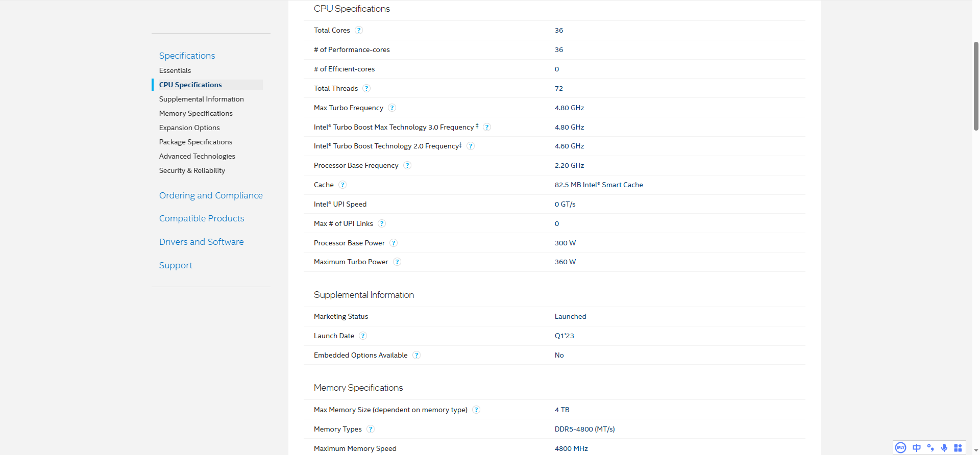Click the scrollbar down arrow

976,451
